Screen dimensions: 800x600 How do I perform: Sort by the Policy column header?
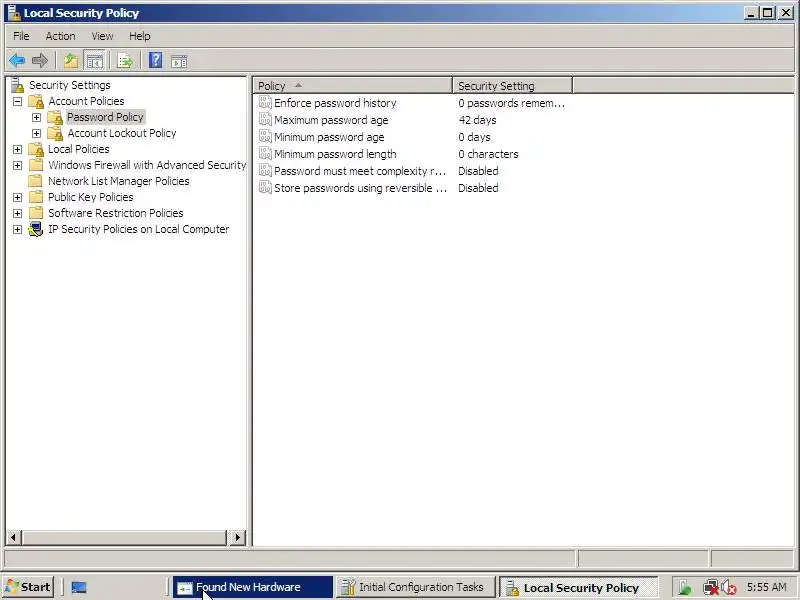(353, 86)
